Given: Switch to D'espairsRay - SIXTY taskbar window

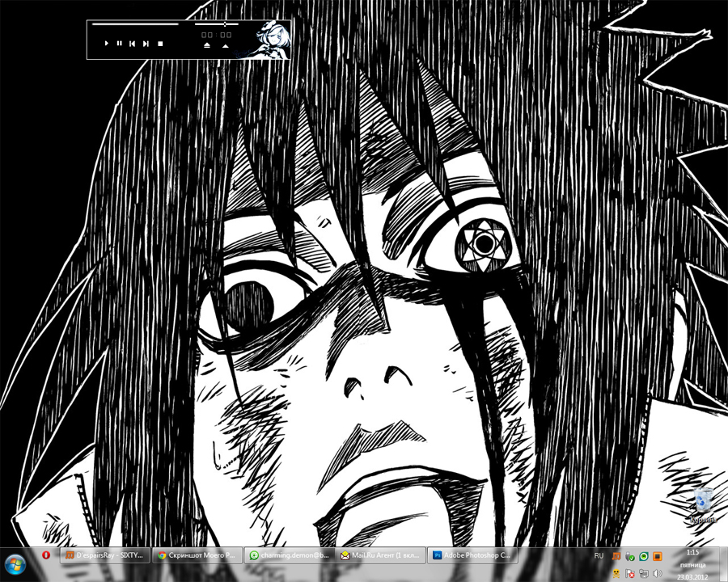Looking at the screenshot, I should [105, 555].
